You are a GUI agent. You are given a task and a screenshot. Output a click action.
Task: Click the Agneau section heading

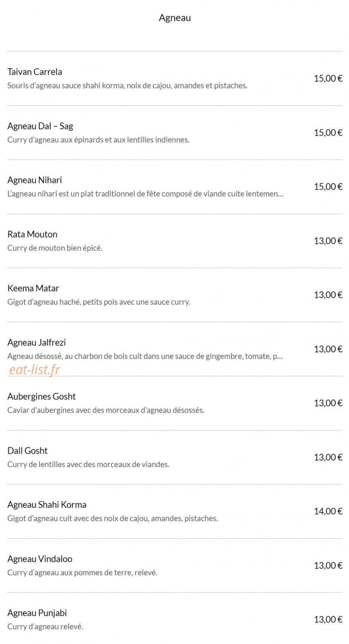coord(174,18)
